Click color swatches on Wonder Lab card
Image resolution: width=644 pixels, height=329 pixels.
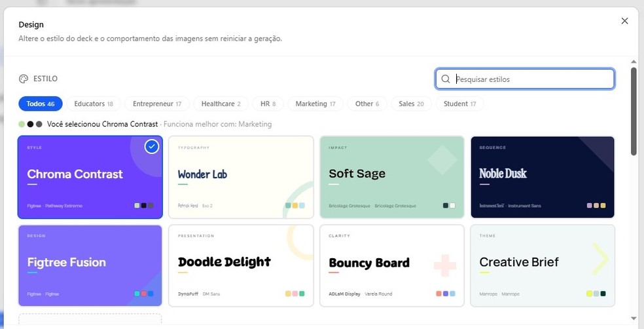point(295,206)
